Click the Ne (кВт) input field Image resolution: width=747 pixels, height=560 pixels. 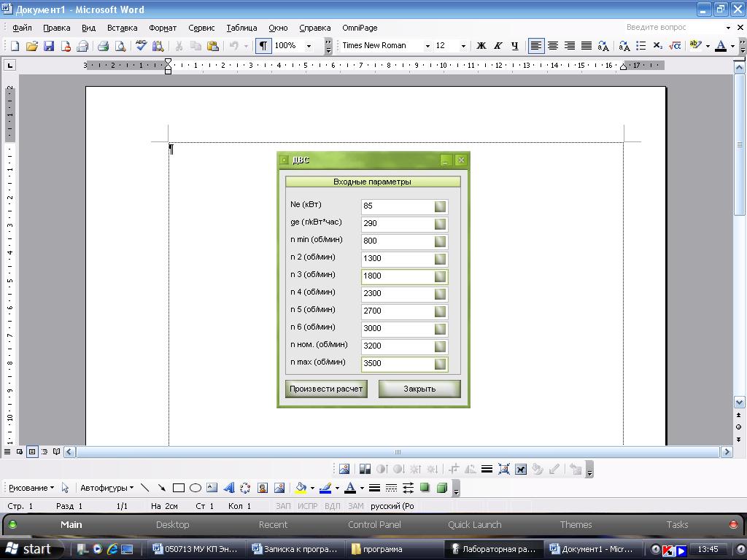pyautogui.click(x=404, y=206)
